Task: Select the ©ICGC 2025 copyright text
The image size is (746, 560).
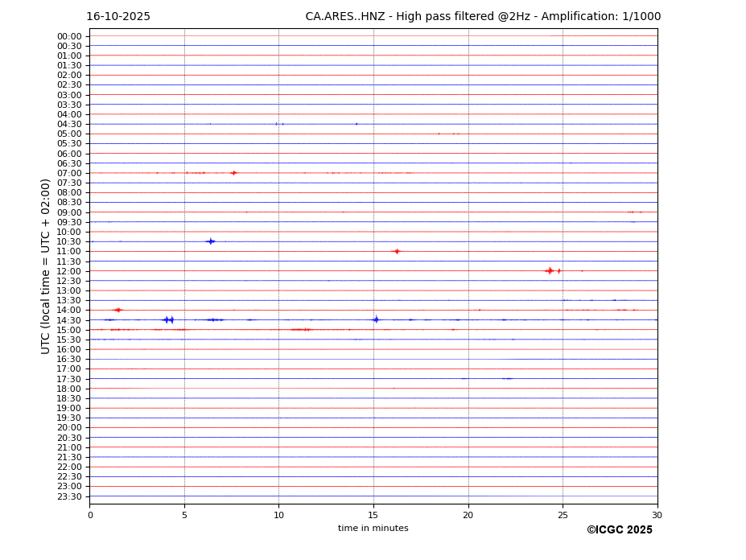Action: pyautogui.click(x=619, y=530)
